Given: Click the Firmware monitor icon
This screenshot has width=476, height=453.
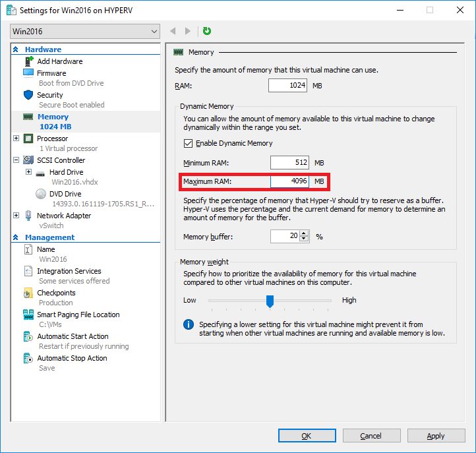Looking at the screenshot, I should coord(28,73).
